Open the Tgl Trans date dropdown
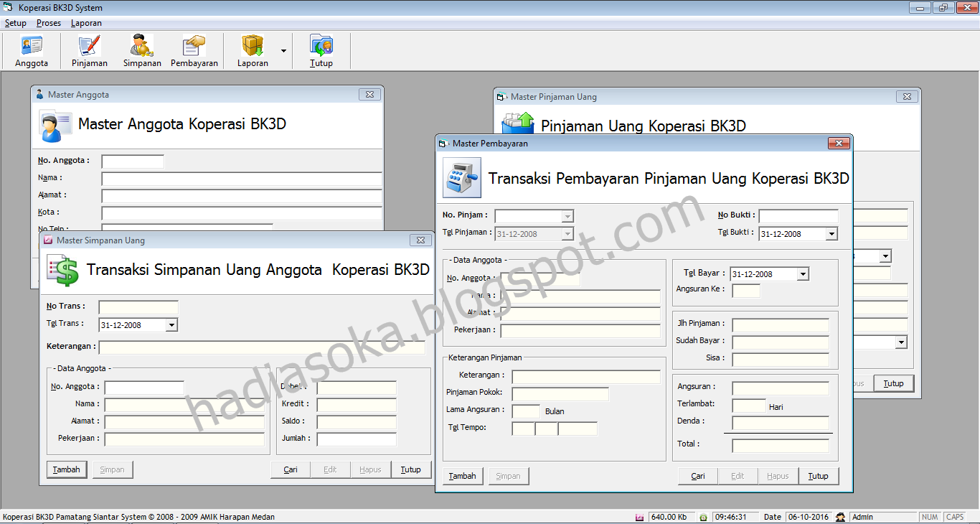Screen dimensions: 980x524 pos(172,324)
